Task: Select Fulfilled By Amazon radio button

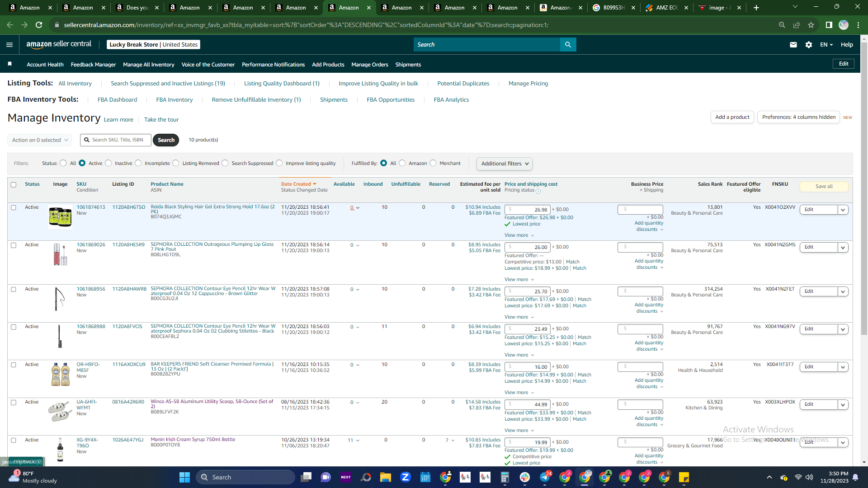Action: point(402,163)
